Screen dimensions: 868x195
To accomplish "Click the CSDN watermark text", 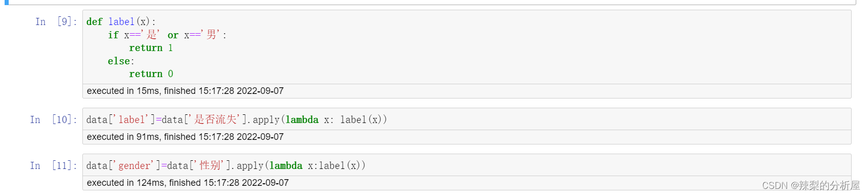I will coord(811,185).
